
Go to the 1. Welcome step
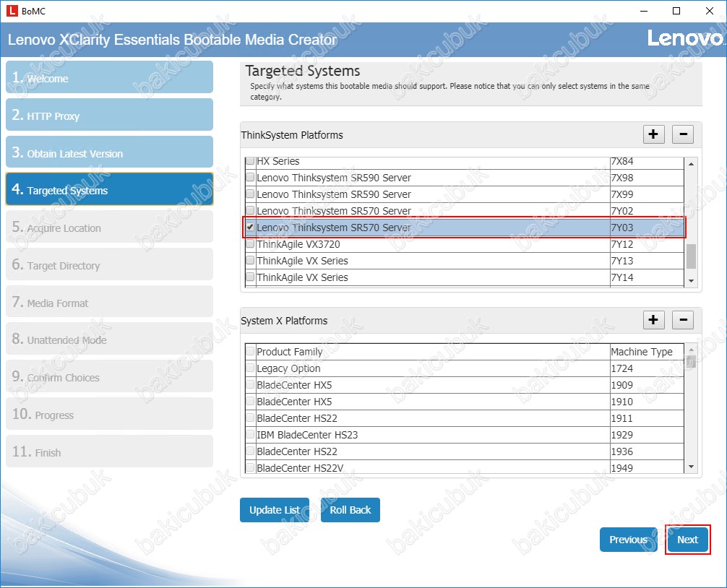[x=109, y=77]
